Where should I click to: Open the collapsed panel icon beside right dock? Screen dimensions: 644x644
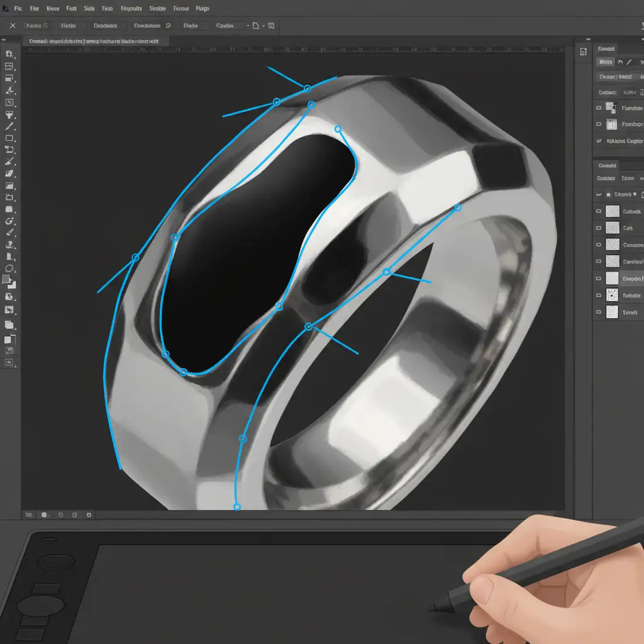(x=584, y=52)
